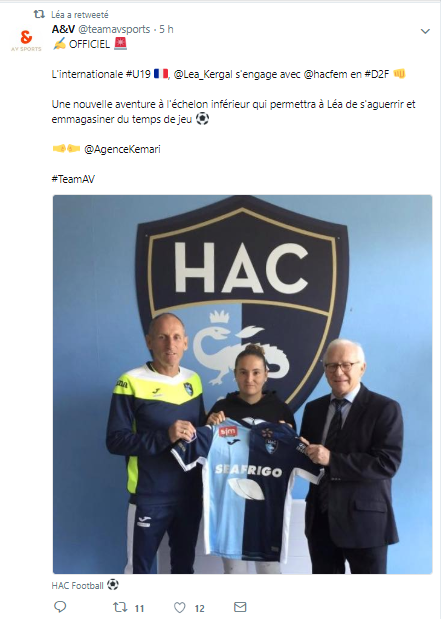Image resolution: width=441 pixels, height=619 pixels.
Task: Click the retweet icon beside 'Léa a retweeté'
Action: 39,15
